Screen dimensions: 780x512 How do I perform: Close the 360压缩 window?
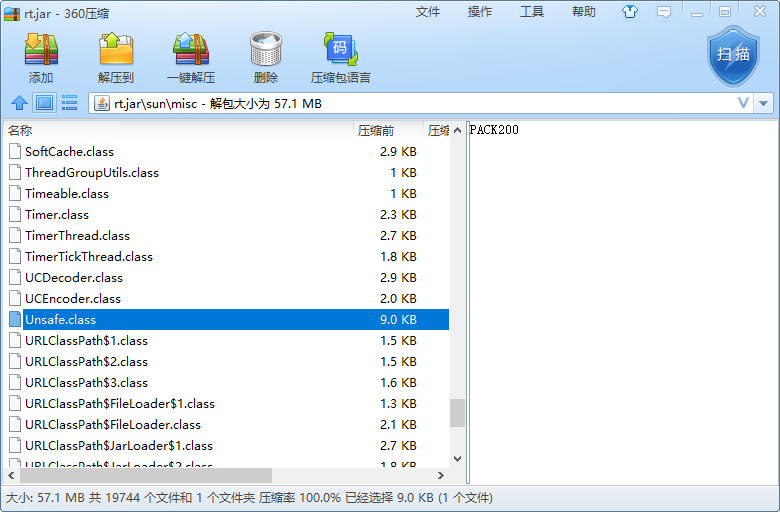[x=760, y=11]
